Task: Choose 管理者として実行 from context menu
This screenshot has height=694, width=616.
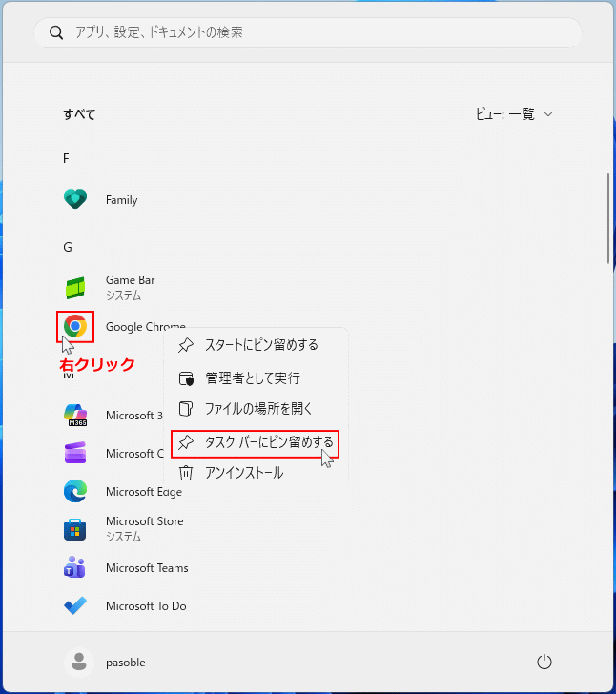Action: coord(256,378)
